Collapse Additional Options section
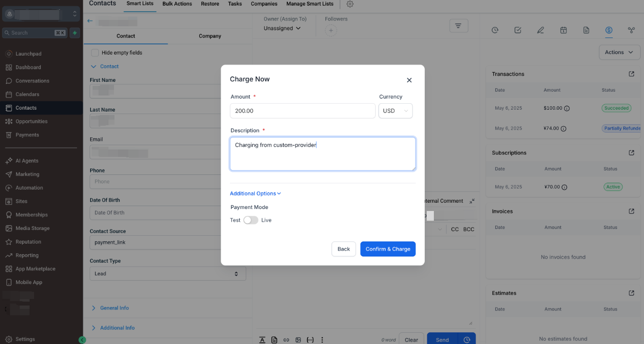644x344 pixels. (x=255, y=193)
